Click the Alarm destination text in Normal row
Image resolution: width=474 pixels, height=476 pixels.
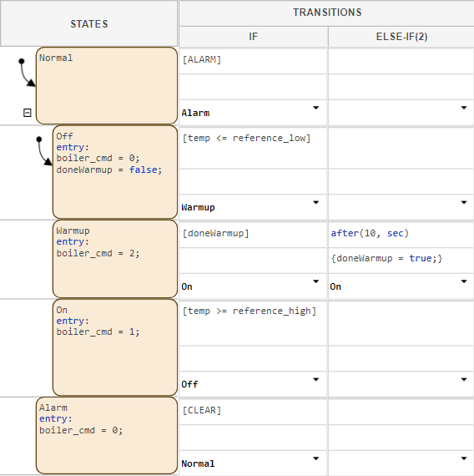pos(195,113)
